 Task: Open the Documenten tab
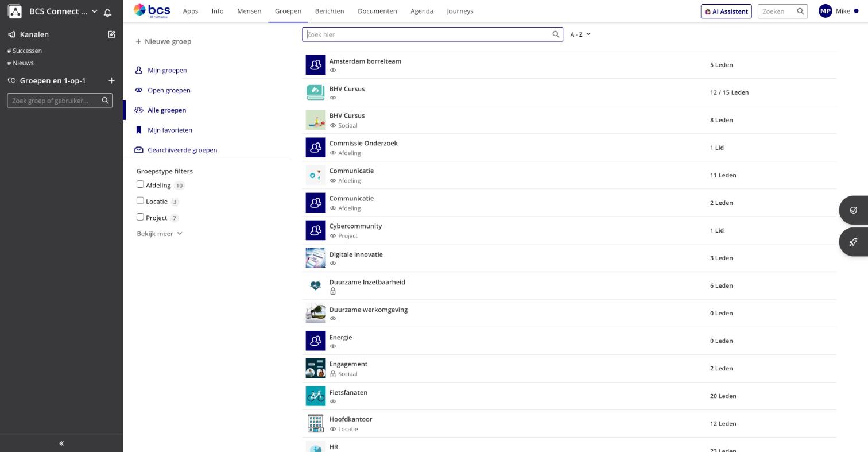coord(377,11)
